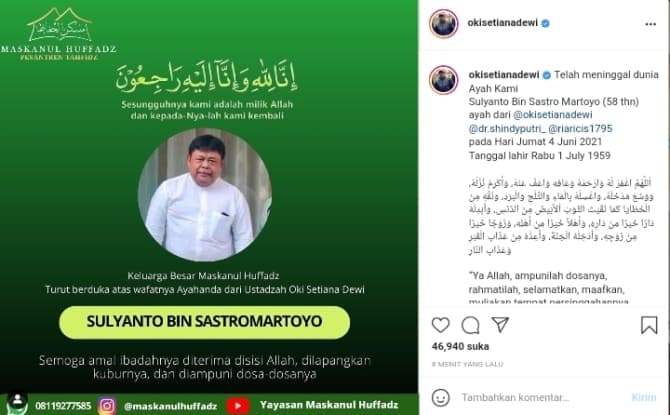Click the Instagram logo in image footer
The height and width of the screenshot is (415, 670).
click(x=107, y=405)
